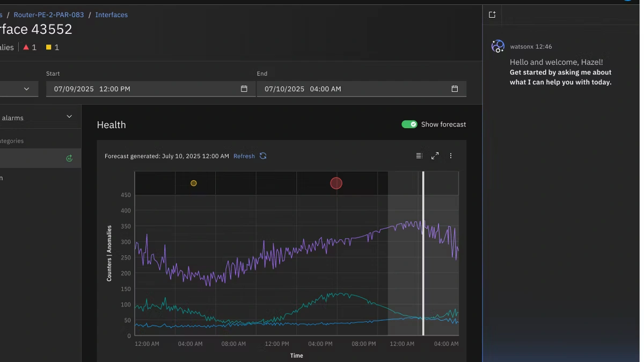
Task: Select the red anomaly marker on chart
Action: 336,183
